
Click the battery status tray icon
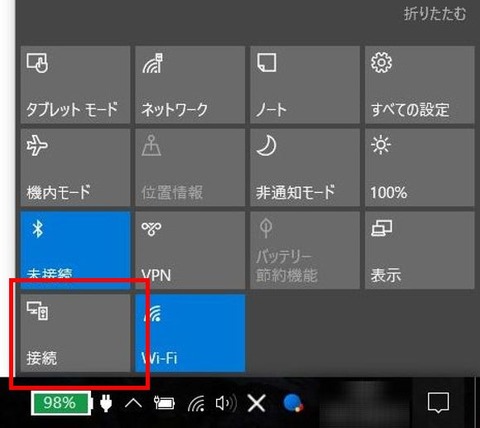pyautogui.click(x=164, y=403)
